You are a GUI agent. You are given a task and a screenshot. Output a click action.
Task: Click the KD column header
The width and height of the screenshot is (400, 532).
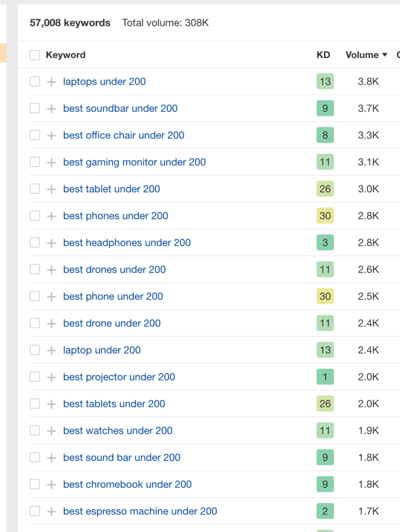(x=323, y=55)
